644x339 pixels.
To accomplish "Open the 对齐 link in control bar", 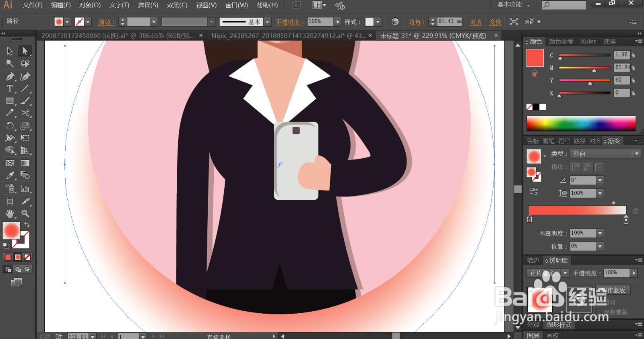I will point(476,22).
